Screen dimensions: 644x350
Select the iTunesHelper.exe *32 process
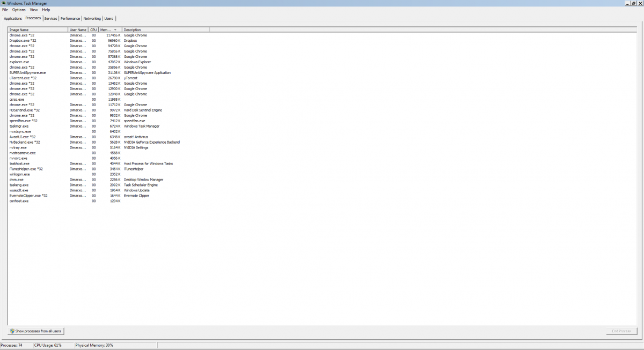(108, 169)
